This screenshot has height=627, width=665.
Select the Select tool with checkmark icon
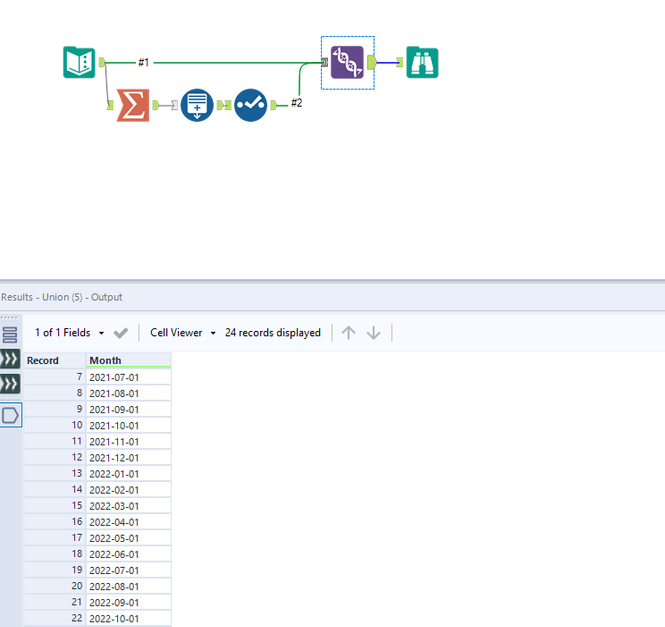click(x=251, y=105)
